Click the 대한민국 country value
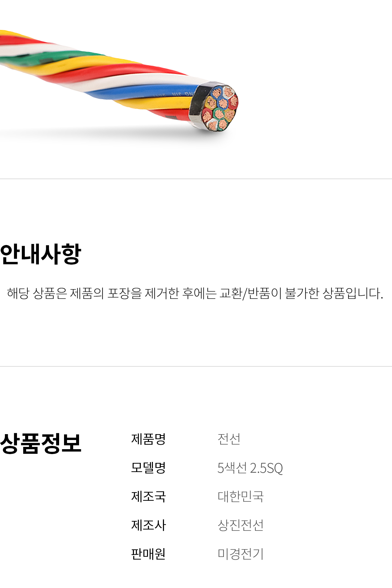This screenshot has height=588, width=392. (x=240, y=497)
